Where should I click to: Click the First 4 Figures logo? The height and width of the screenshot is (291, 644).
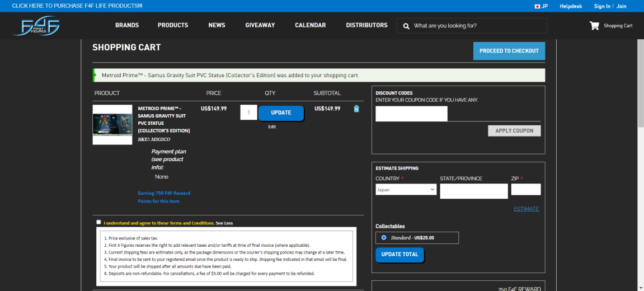click(x=36, y=26)
